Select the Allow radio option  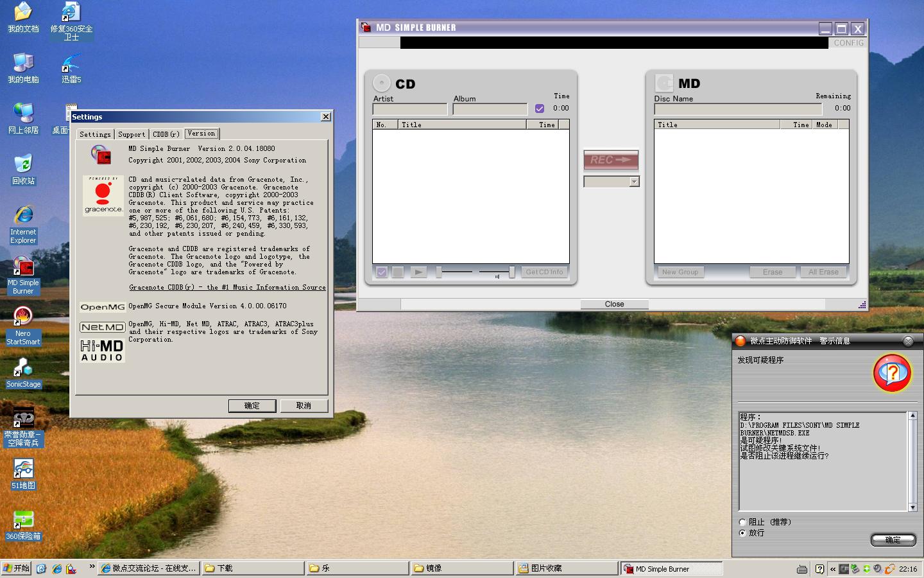point(742,533)
